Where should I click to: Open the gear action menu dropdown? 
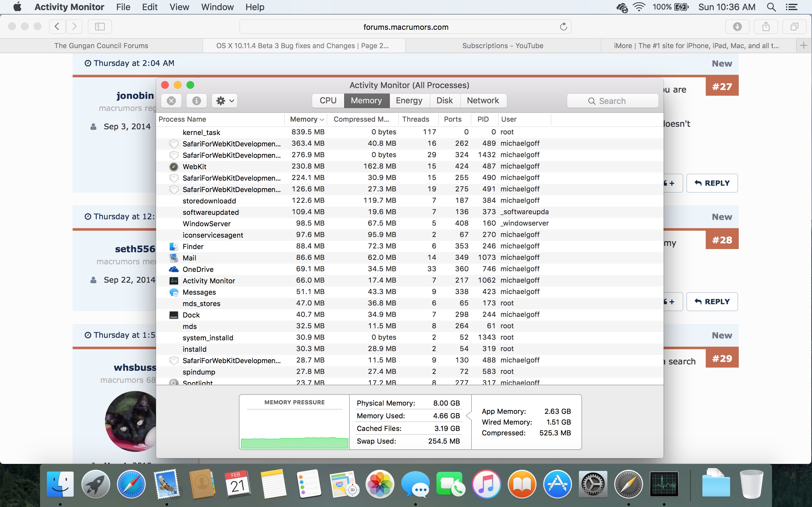(x=225, y=100)
